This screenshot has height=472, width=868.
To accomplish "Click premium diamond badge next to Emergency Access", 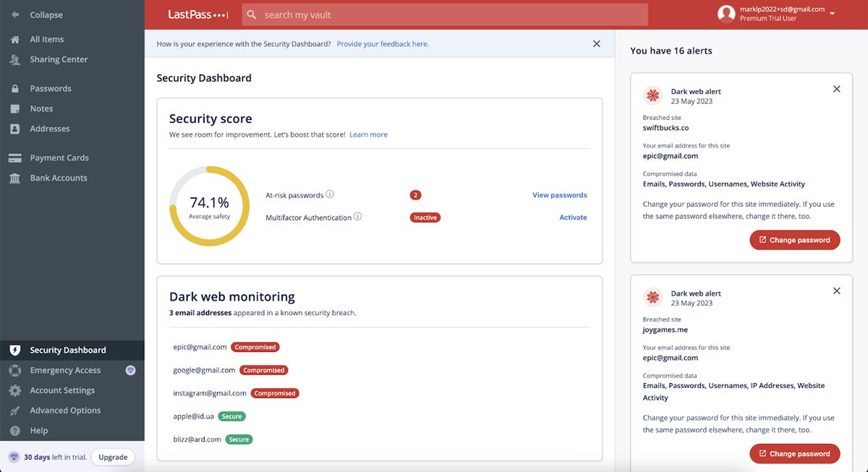I will point(130,370).
